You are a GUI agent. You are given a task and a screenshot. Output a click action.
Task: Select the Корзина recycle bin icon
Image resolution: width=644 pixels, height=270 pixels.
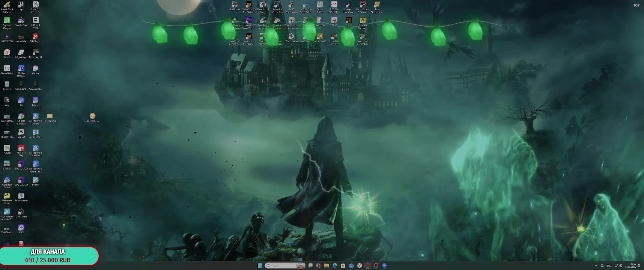point(7,86)
